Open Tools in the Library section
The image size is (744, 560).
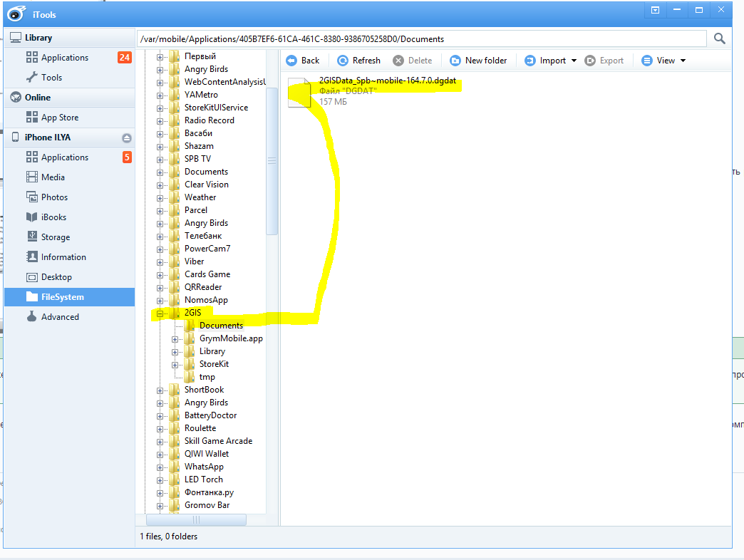click(69, 77)
